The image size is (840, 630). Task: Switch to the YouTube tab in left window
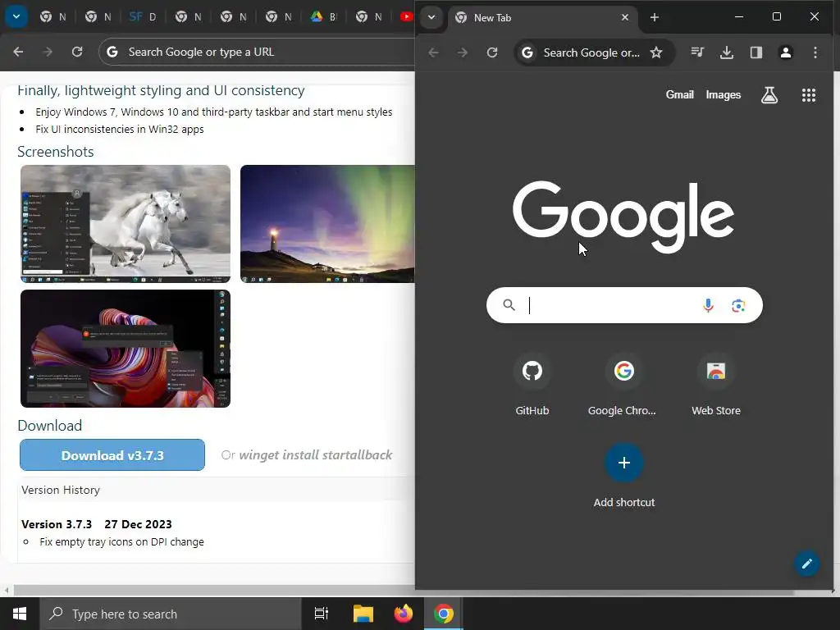coord(406,17)
